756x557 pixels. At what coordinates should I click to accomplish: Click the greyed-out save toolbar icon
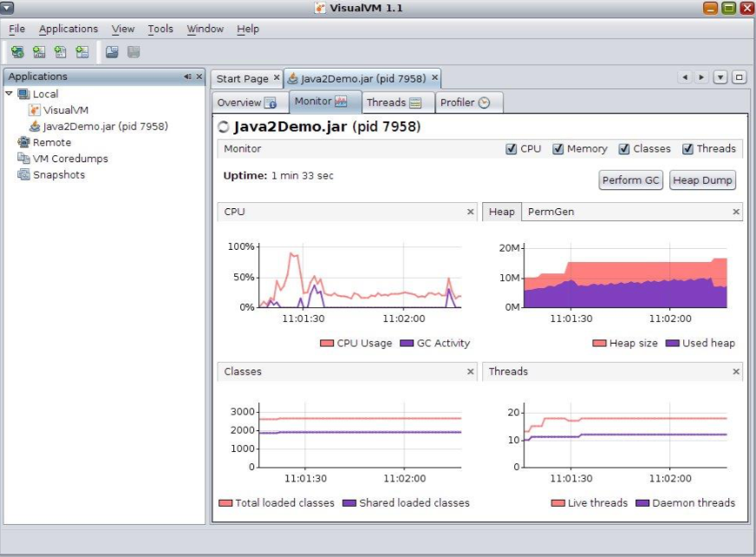[x=134, y=52]
